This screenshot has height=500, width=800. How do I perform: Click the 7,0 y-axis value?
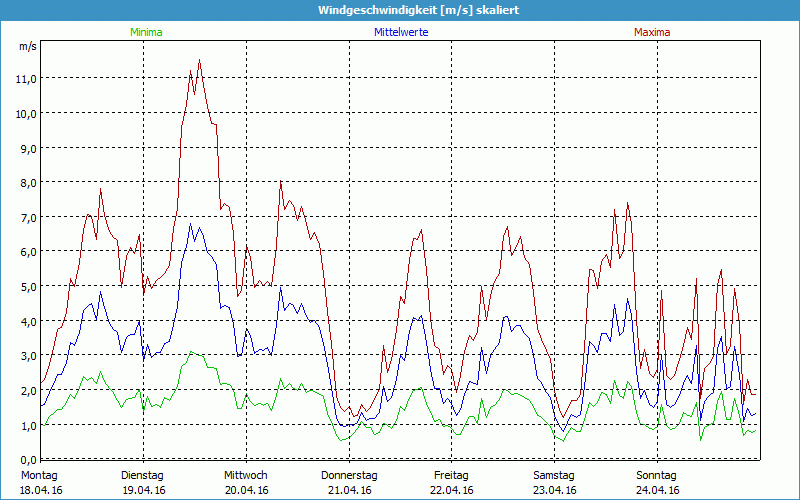pyautogui.click(x=28, y=217)
